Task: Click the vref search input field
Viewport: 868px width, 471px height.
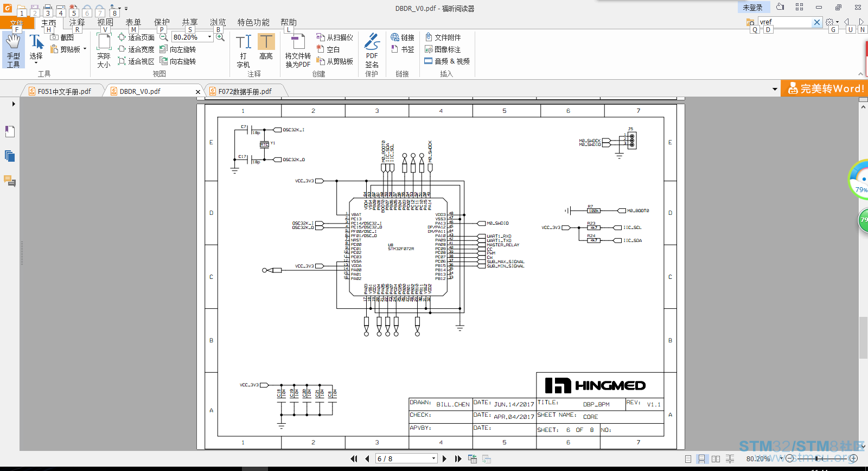Action: pos(784,22)
